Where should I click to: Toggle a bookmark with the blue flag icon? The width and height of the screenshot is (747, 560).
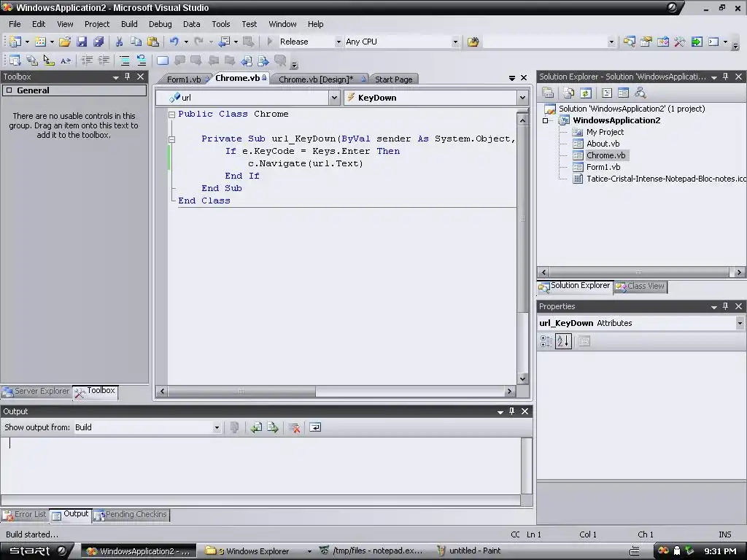tap(163, 61)
